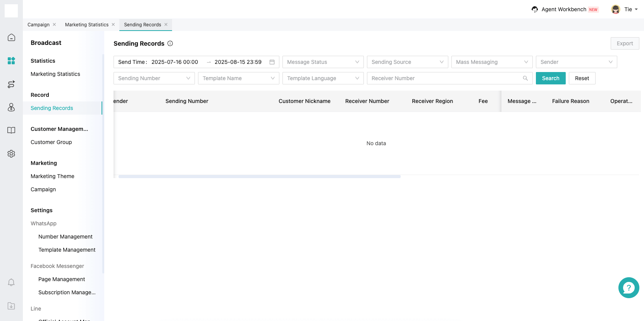
Task: Open Template Management under WhatsApp
Action: 67,250
